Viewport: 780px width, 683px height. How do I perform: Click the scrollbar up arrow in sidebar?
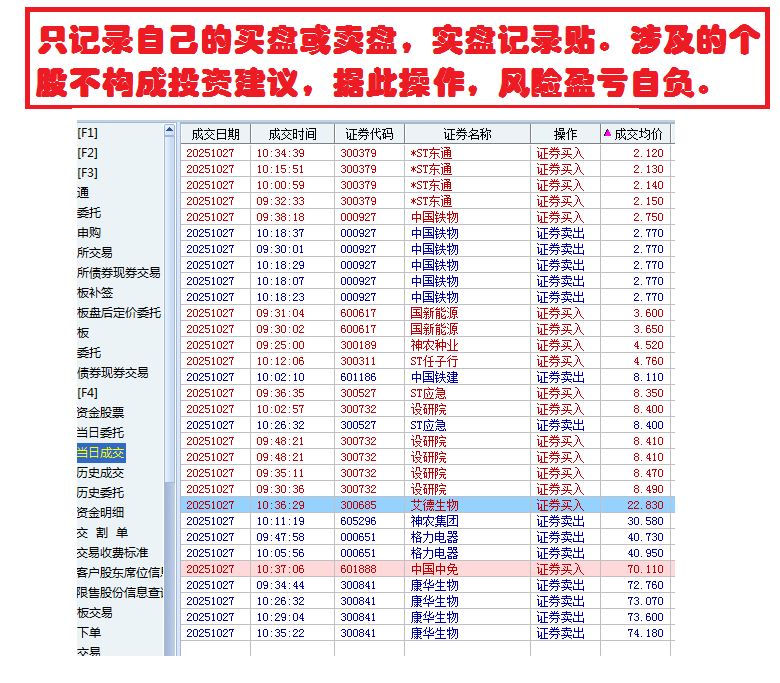(x=169, y=130)
